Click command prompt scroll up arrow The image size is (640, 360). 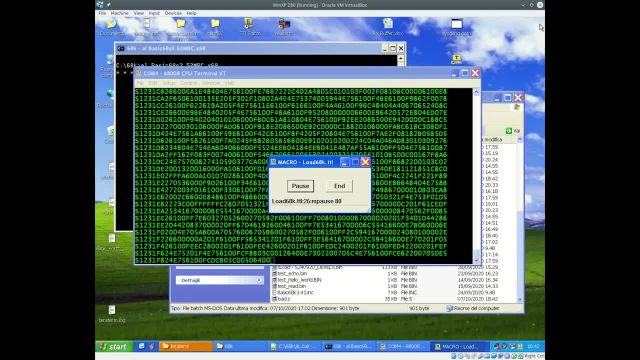pos(400,59)
